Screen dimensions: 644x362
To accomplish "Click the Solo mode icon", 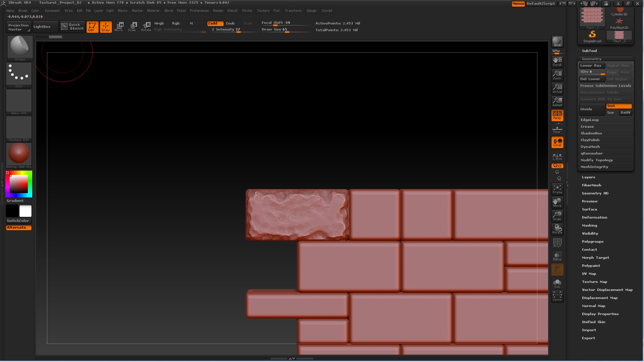I will pyautogui.click(x=557, y=283).
